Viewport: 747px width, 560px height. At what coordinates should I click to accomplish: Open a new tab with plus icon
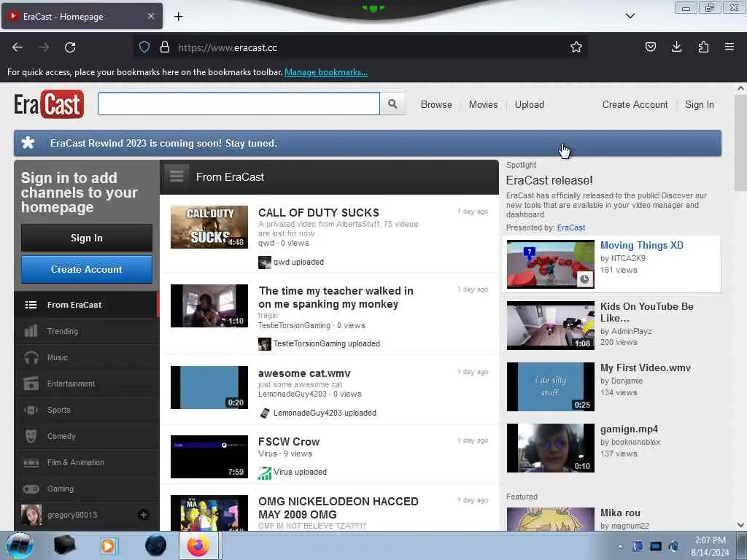point(178,17)
